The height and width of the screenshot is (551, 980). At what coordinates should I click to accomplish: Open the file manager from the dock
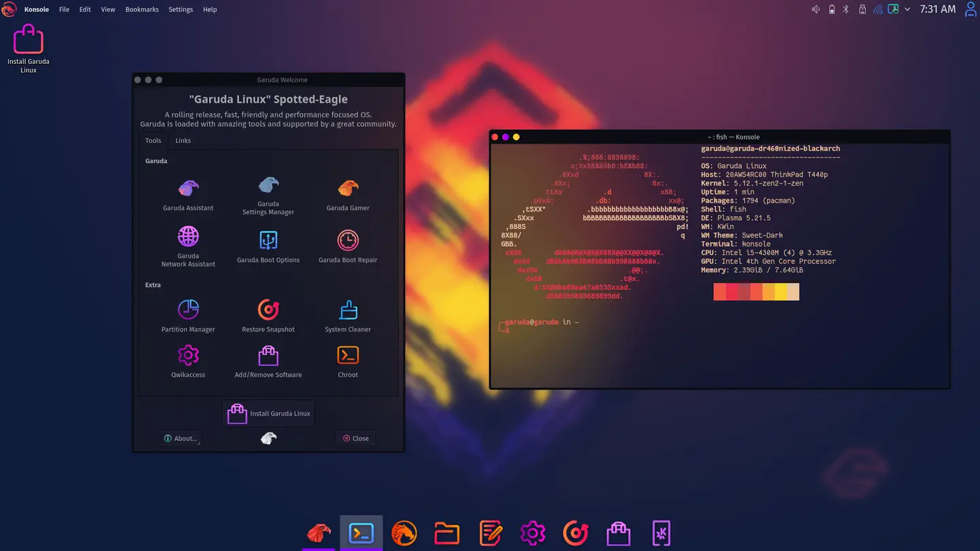pyautogui.click(x=446, y=533)
